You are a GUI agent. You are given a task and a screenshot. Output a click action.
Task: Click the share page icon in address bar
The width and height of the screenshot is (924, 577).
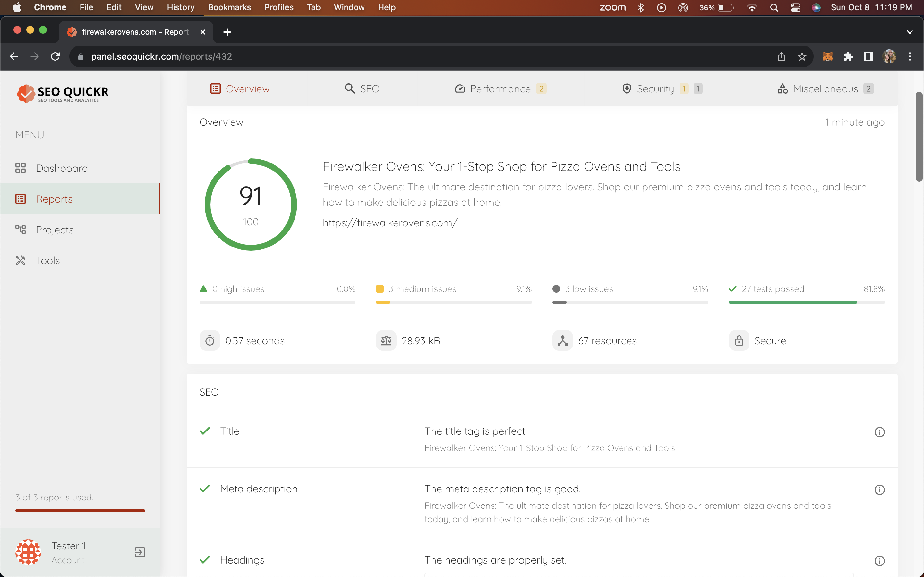pos(781,56)
